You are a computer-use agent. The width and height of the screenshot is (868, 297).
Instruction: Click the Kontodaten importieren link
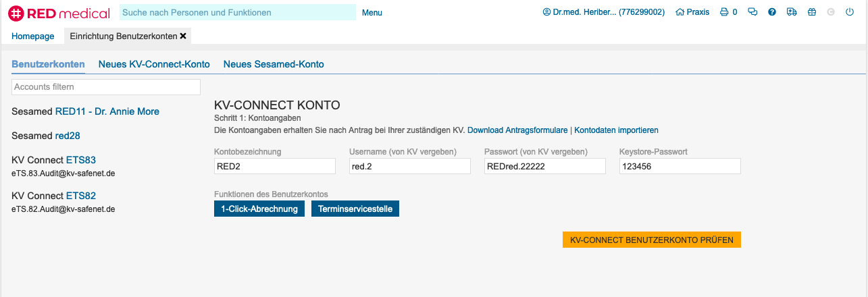616,130
